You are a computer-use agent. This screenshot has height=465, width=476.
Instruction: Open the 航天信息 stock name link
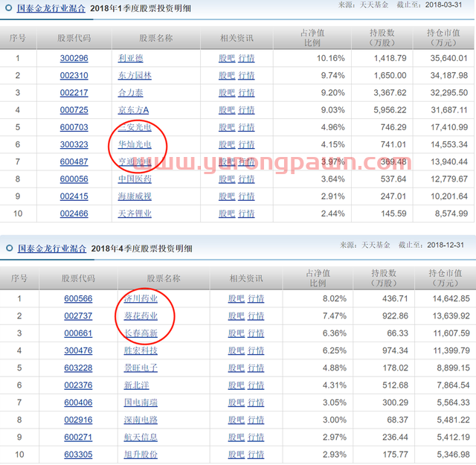[141, 437]
